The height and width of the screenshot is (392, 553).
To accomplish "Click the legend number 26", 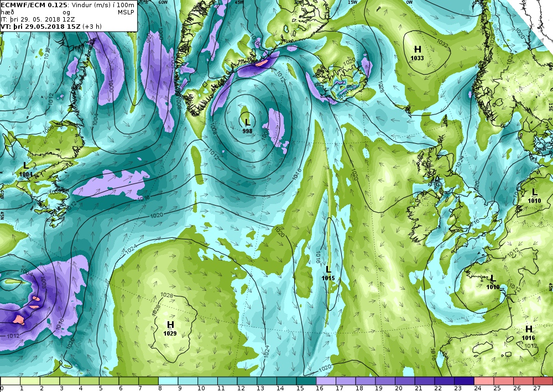I will pos(517,389).
